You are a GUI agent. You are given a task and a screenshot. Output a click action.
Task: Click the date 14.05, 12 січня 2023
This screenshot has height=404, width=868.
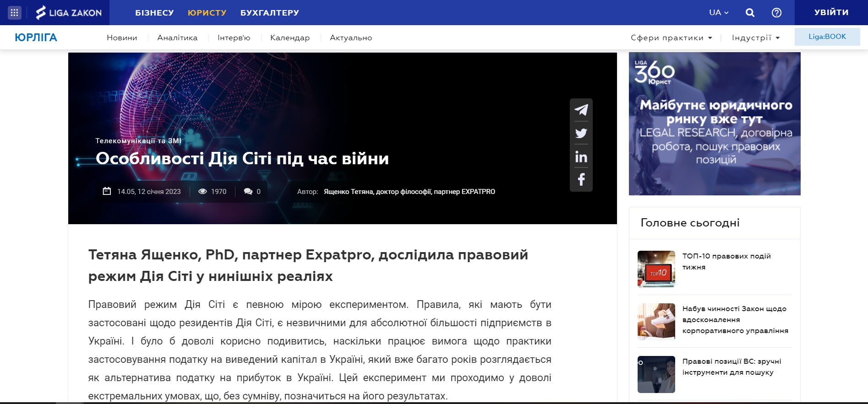149,192
